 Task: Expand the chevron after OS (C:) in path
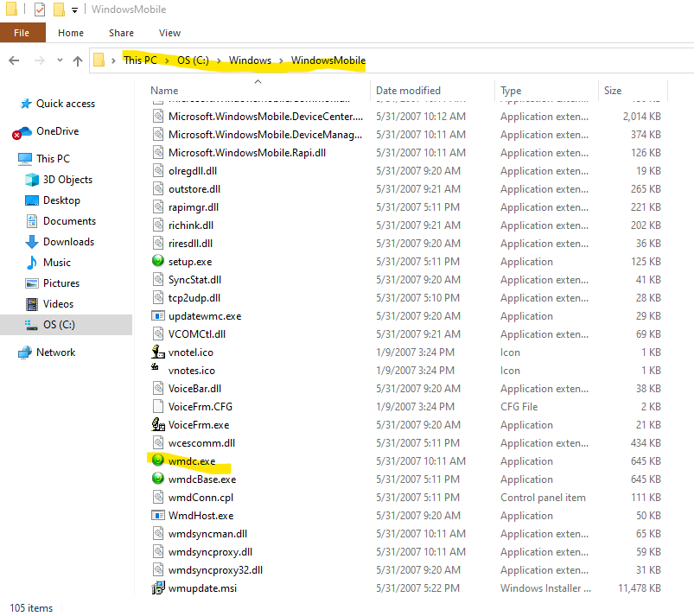click(219, 60)
